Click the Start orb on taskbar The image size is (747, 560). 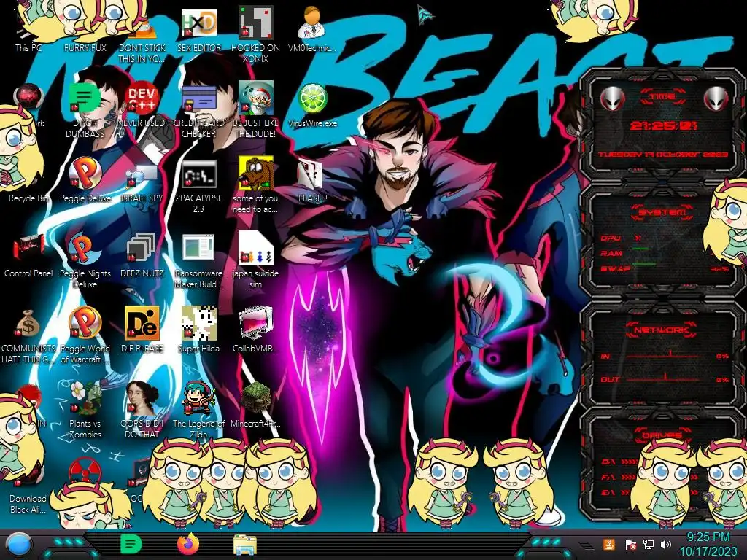pos(18,545)
